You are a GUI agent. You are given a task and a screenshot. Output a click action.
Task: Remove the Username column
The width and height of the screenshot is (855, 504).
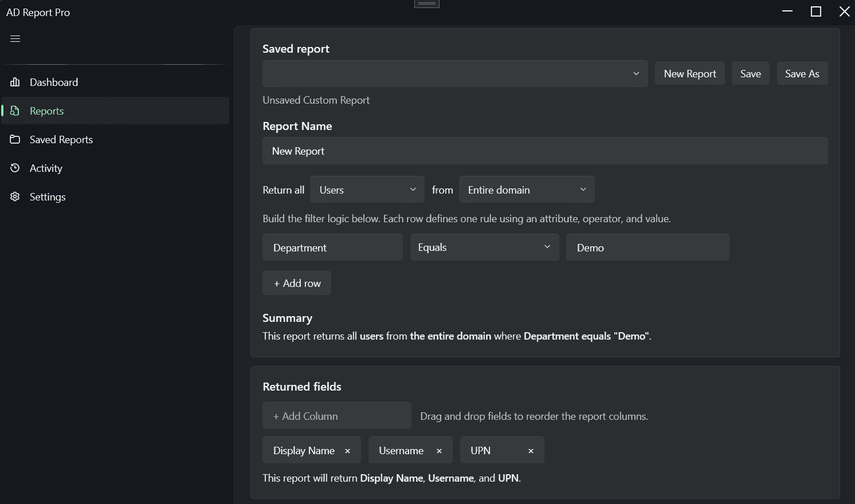click(x=439, y=451)
